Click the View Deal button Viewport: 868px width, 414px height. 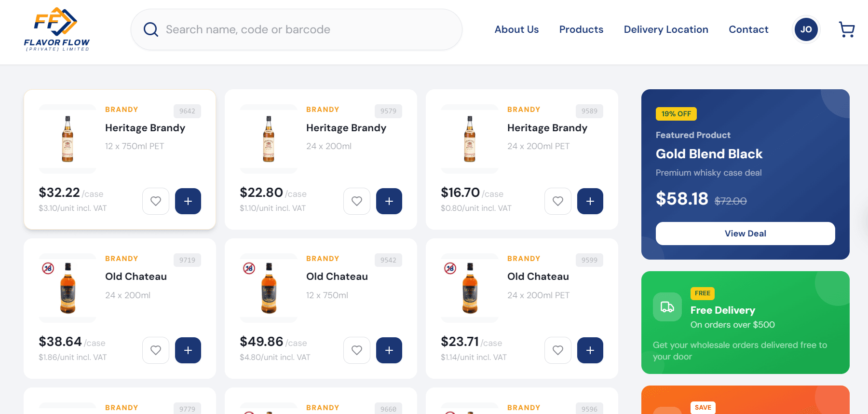[745, 234]
